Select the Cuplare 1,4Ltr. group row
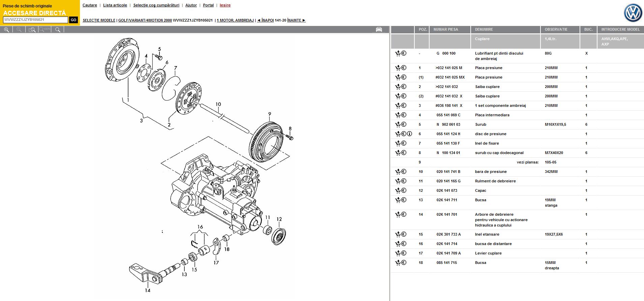 pyautogui.click(x=517, y=41)
